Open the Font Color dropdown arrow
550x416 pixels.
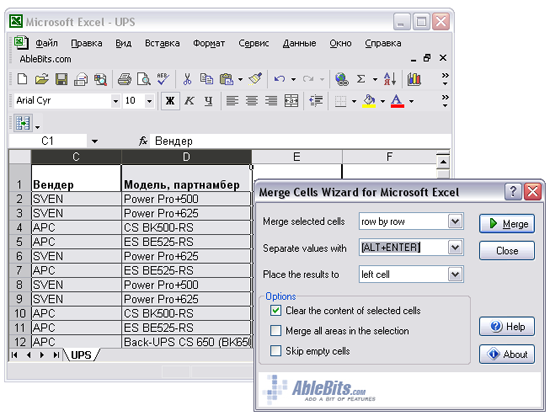coord(411,101)
